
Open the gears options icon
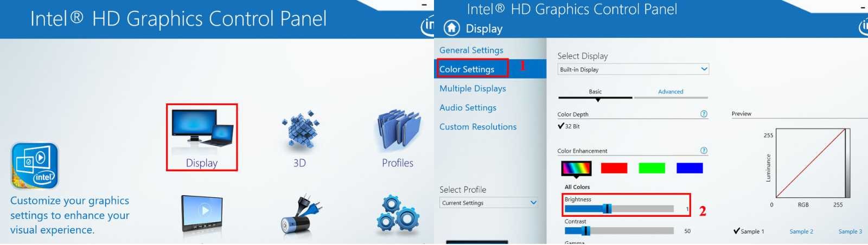398,215
